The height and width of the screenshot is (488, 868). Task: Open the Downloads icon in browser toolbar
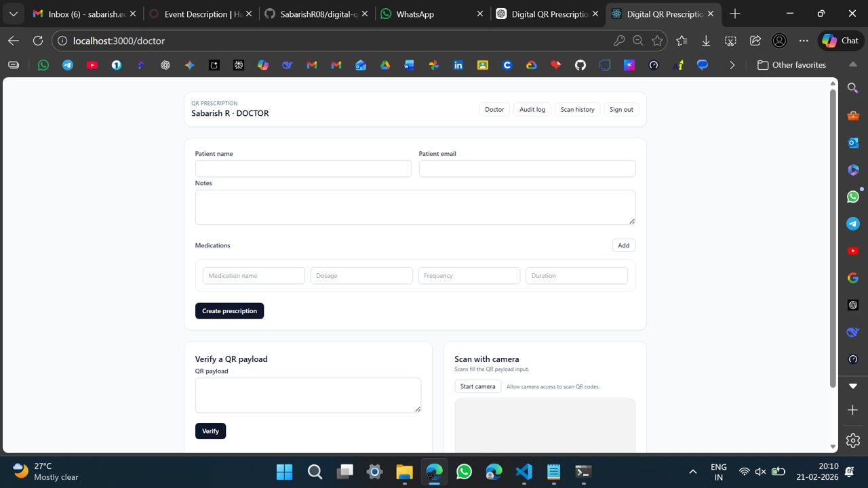pyautogui.click(x=706, y=41)
